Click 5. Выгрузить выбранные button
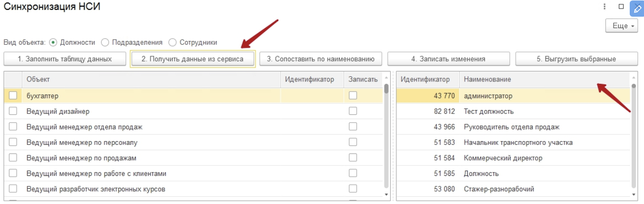This screenshot has height=204, width=644. 577,59
